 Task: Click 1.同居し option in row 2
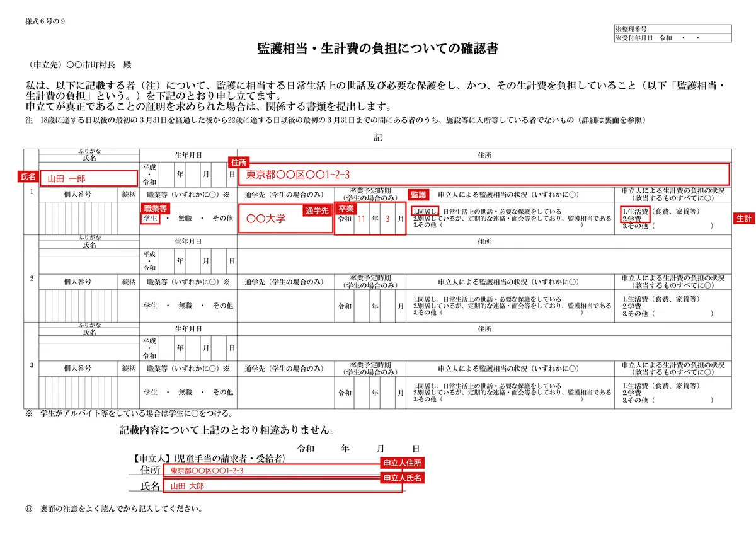pos(487,299)
